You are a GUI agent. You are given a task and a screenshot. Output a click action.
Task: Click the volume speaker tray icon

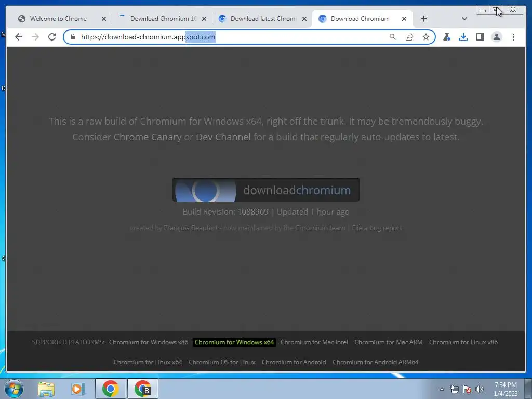pyautogui.click(x=479, y=389)
